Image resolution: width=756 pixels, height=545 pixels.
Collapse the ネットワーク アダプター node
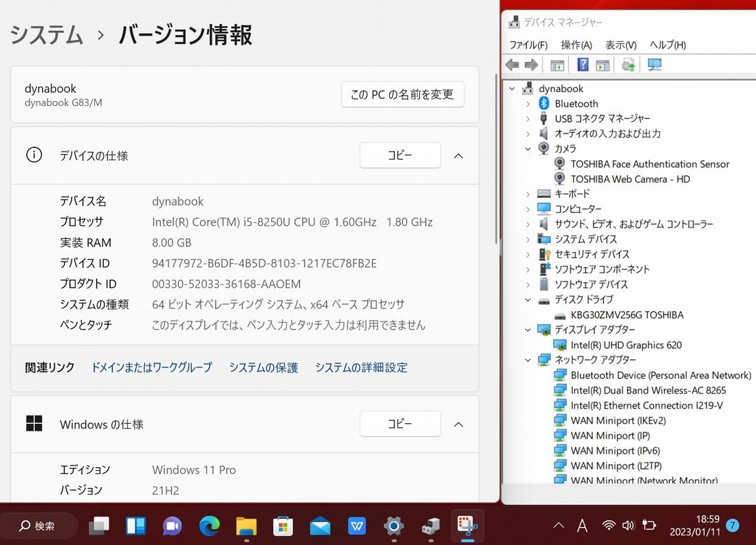click(528, 360)
